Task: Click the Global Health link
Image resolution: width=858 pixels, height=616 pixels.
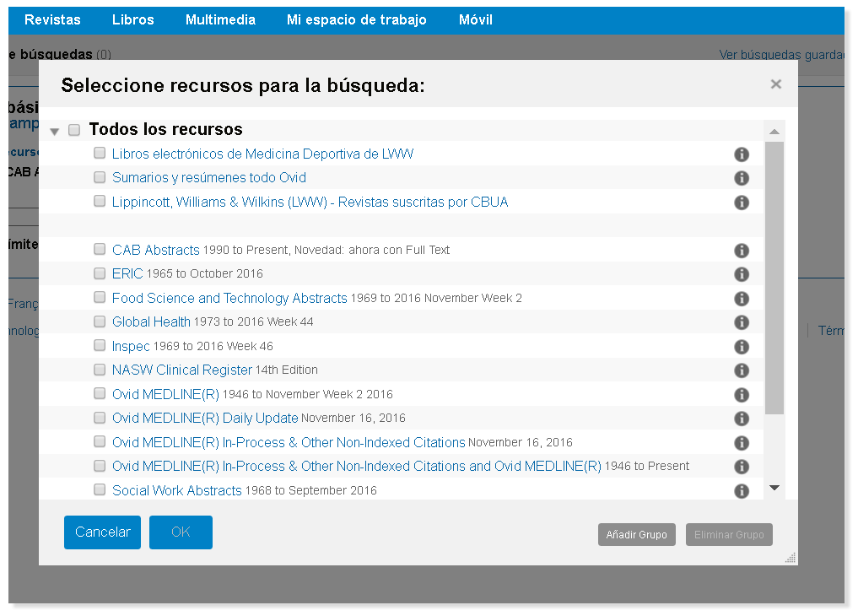Action: [151, 322]
